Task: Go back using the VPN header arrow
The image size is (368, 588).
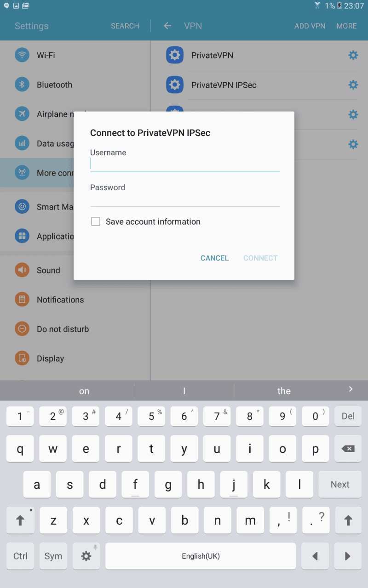Action: (167, 26)
